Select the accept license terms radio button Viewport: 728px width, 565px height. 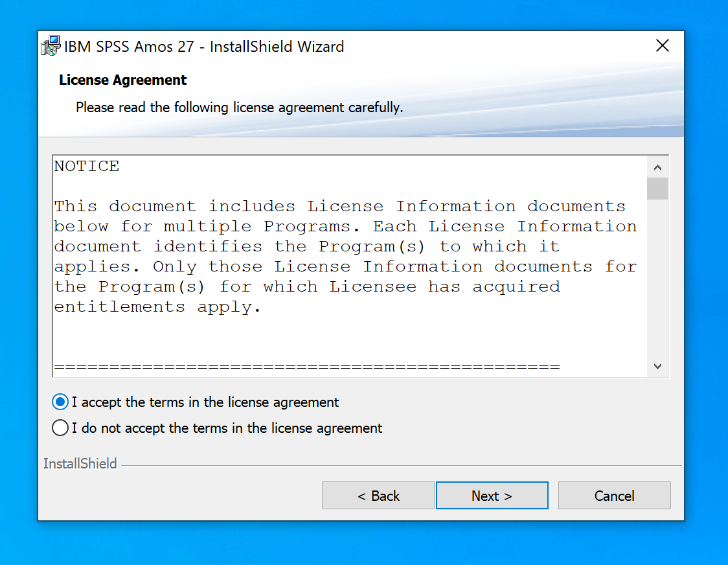(60, 402)
